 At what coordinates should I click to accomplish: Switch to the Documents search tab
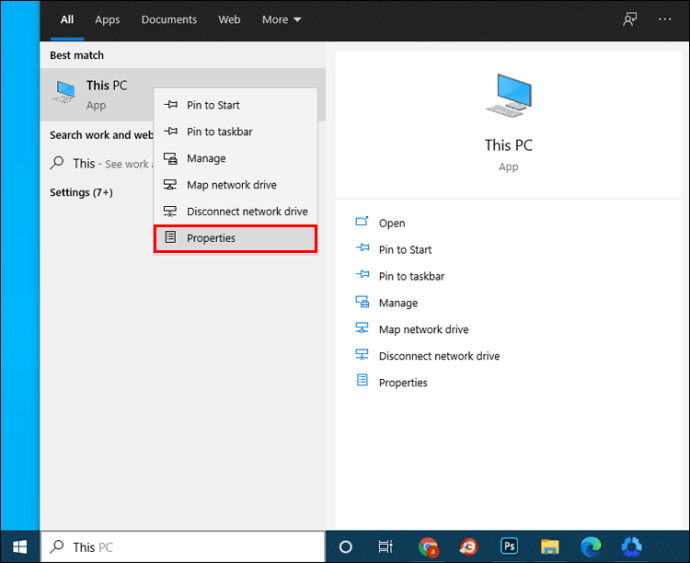169,19
